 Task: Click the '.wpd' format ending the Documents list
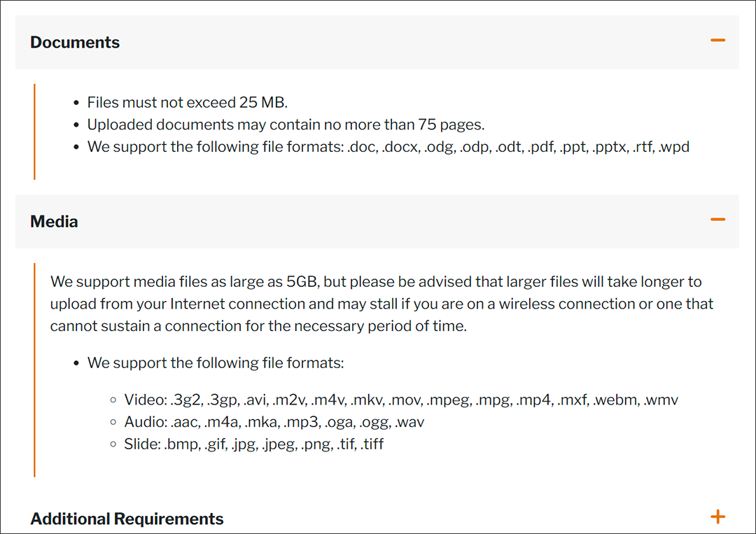coord(674,147)
